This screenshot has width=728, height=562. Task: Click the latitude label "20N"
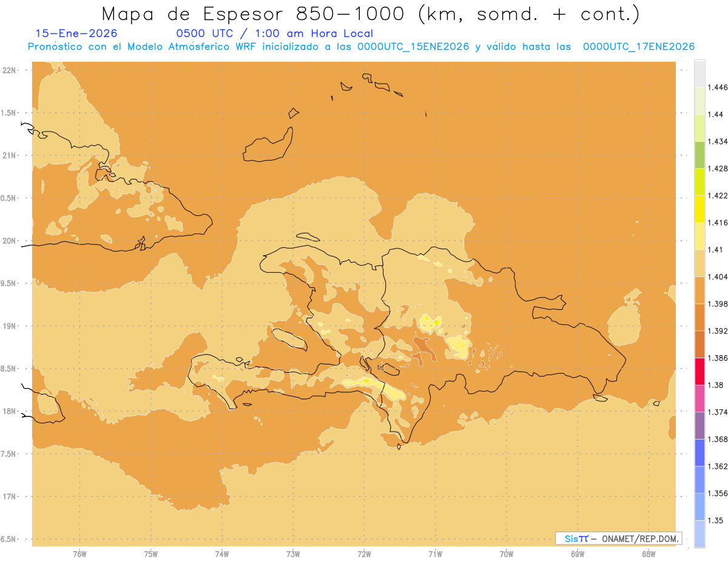[x=10, y=241]
